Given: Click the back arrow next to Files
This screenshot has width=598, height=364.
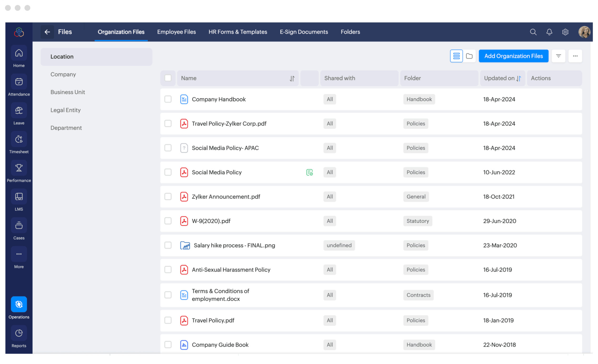Looking at the screenshot, I should pyautogui.click(x=47, y=32).
